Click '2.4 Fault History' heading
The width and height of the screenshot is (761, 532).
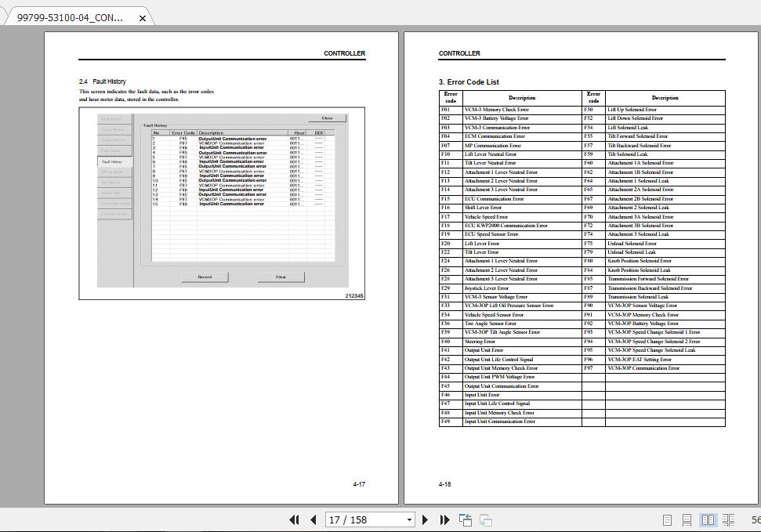(x=103, y=81)
